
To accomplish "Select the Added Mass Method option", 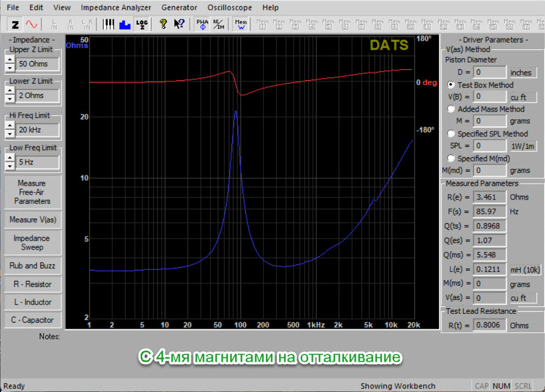I will (x=452, y=109).
